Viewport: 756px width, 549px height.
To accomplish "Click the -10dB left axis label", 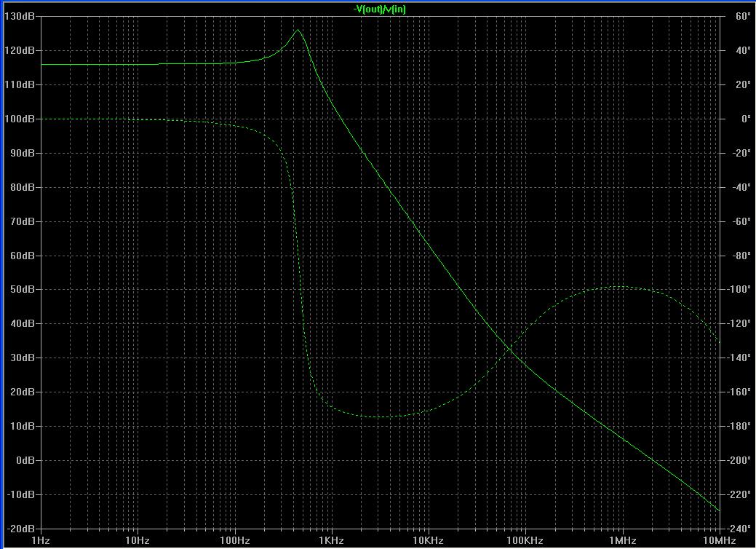I will pyautogui.click(x=20, y=495).
